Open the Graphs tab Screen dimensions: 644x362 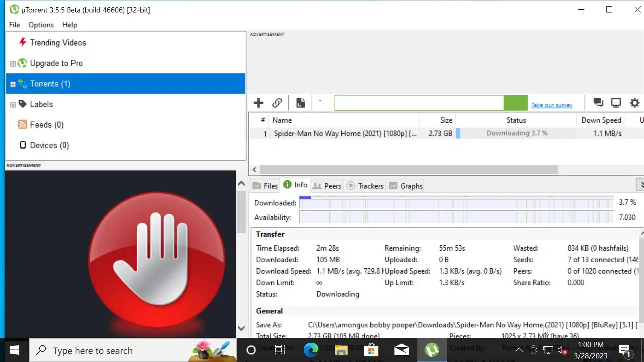click(x=406, y=186)
